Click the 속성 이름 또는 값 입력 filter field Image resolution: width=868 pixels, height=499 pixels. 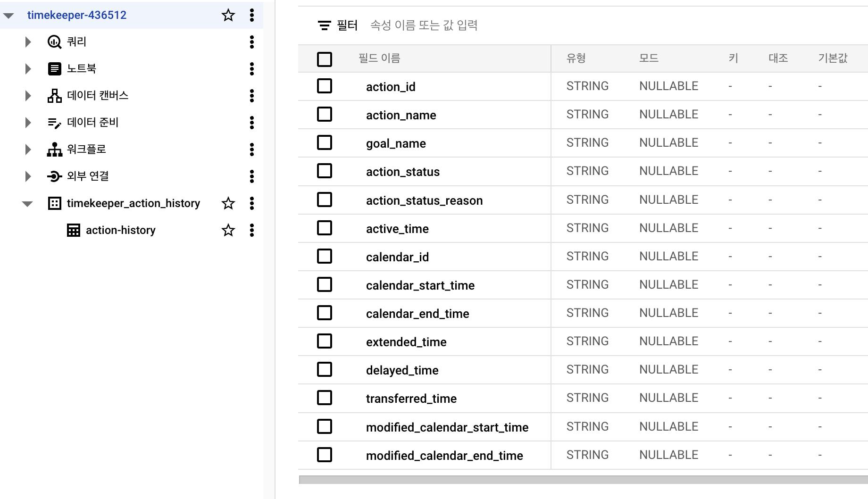coord(424,25)
